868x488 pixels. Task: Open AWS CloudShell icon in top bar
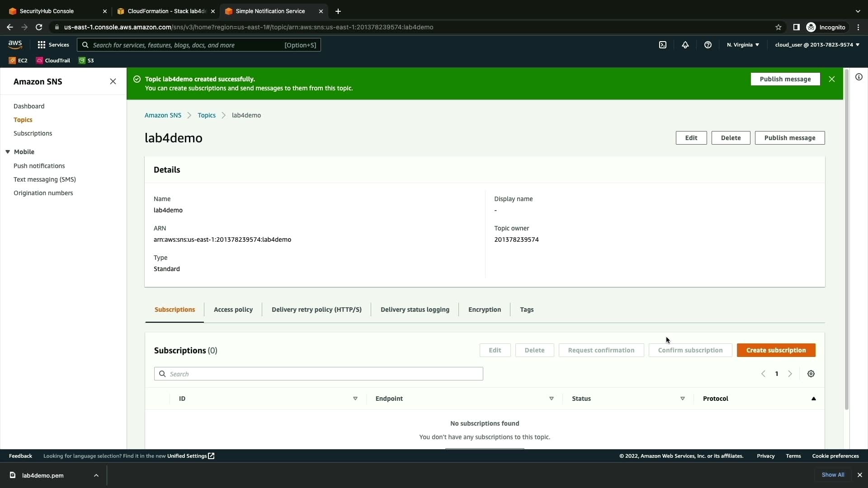pyautogui.click(x=663, y=45)
